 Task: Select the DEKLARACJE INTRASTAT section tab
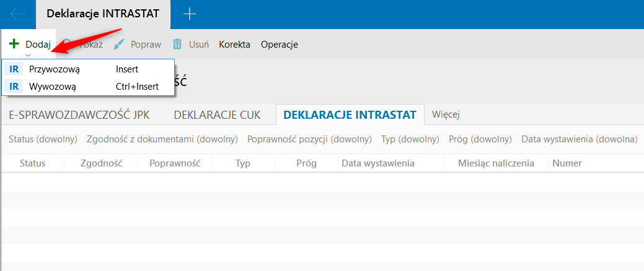point(350,114)
